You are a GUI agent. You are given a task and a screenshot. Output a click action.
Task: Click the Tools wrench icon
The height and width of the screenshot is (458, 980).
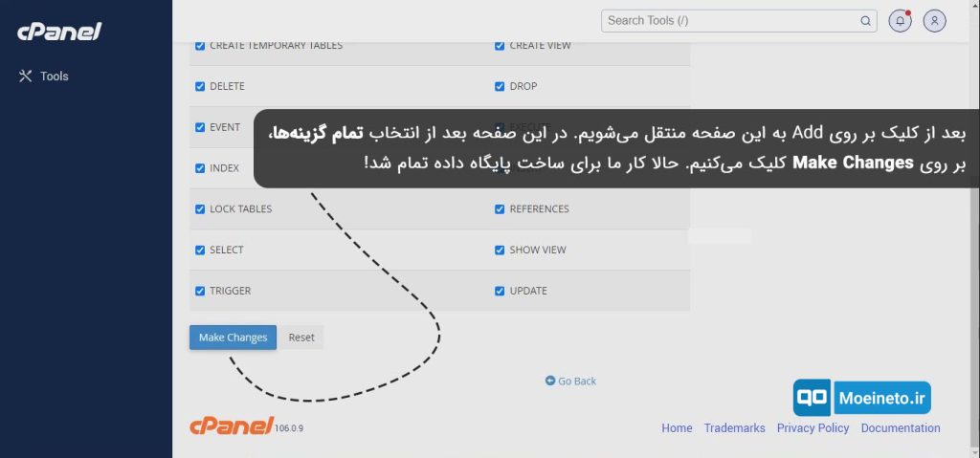click(x=25, y=76)
